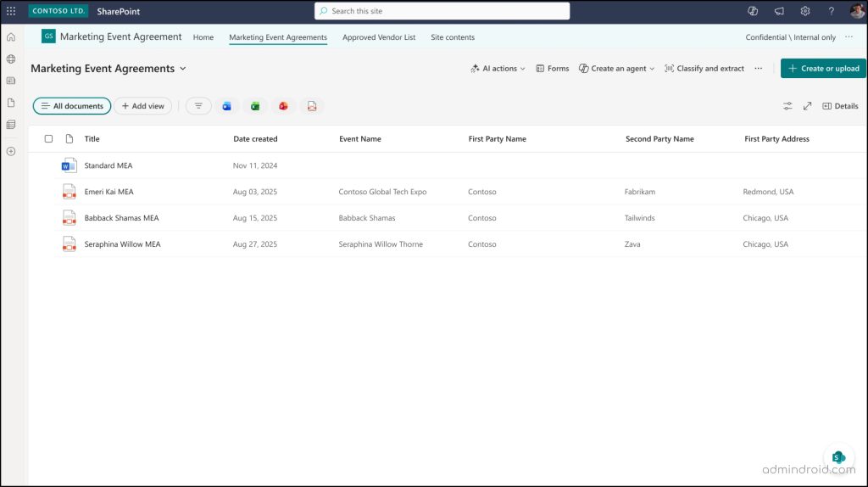Image resolution: width=868 pixels, height=487 pixels.
Task: Select the All documents view
Action: pyautogui.click(x=72, y=106)
